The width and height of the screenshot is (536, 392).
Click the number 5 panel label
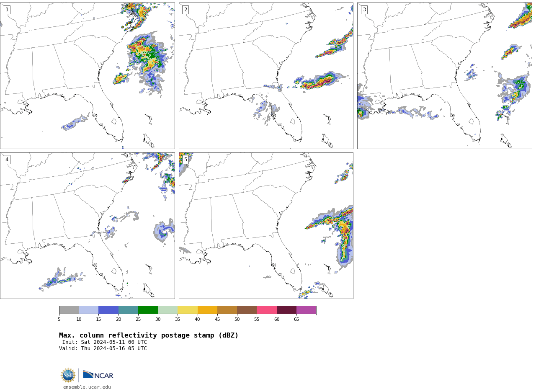click(186, 160)
